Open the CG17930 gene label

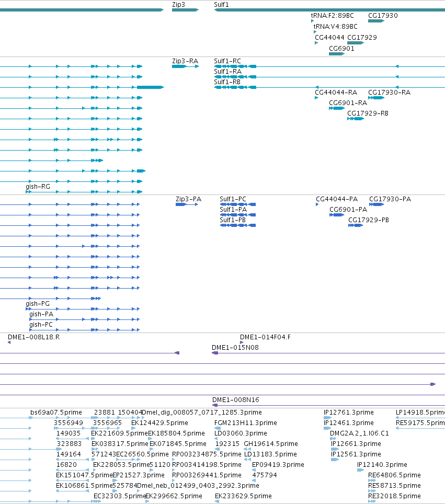pos(383,16)
